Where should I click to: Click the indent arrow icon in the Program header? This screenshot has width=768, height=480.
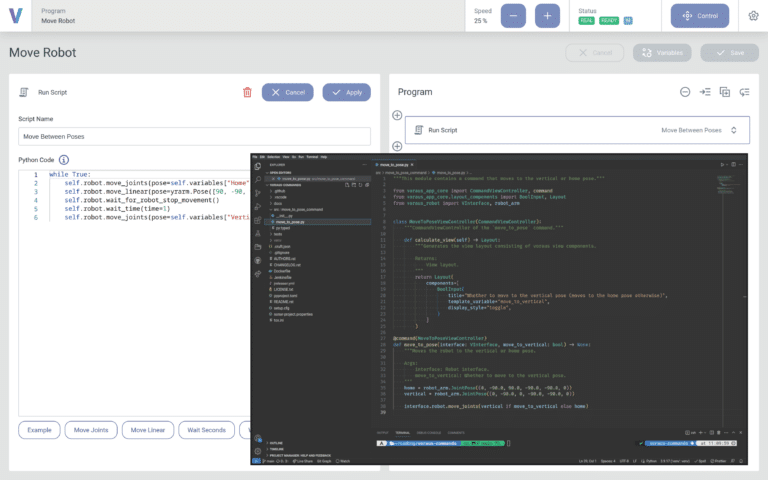click(x=705, y=92)
